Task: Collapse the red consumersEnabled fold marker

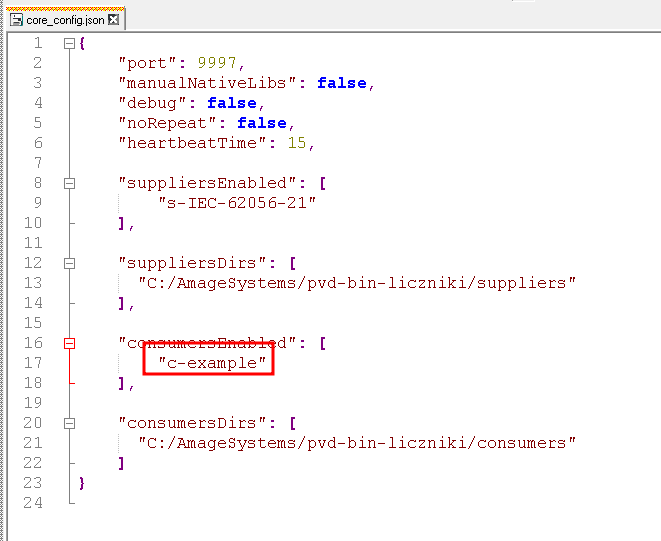Action: point(69,343)
